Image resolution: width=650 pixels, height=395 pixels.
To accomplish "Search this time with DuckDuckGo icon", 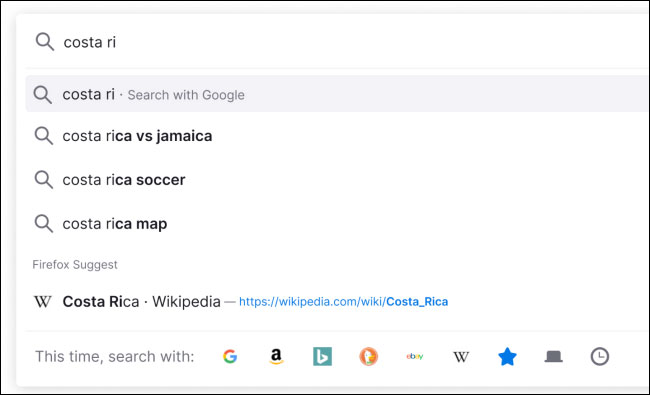I will tap(369, 356).
